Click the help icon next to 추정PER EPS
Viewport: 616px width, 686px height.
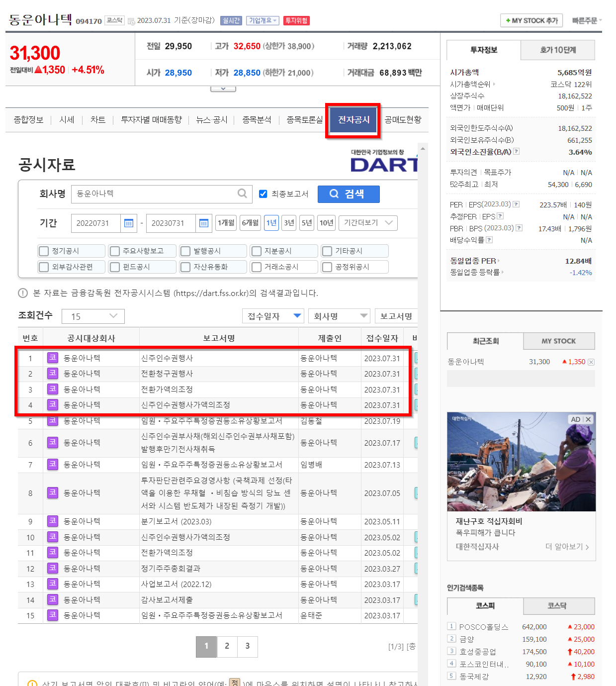tap(500, 216)
